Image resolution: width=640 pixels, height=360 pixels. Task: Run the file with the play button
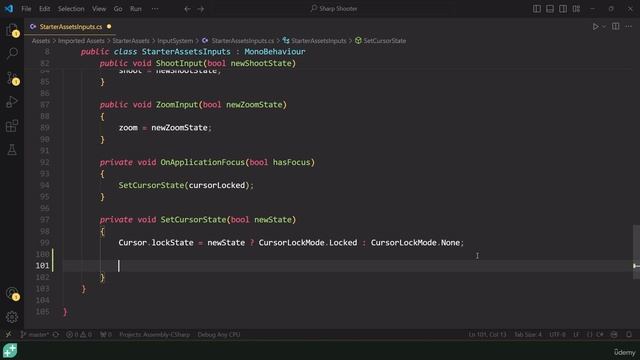[596, 27]
